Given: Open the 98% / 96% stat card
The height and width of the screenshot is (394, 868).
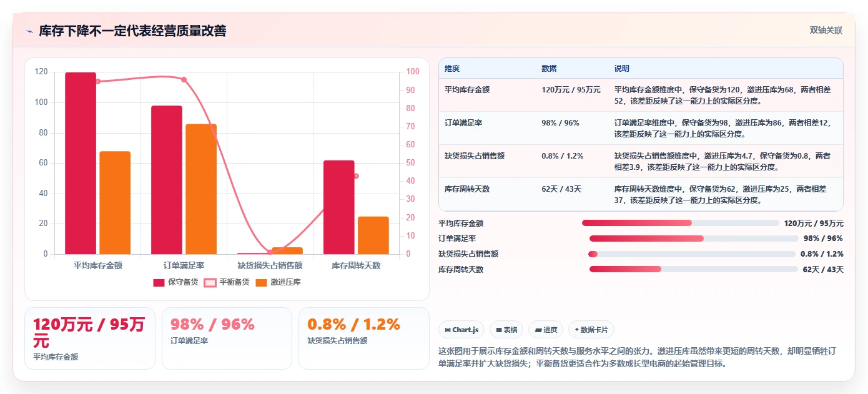Looking at the screenshot, I should (227, 338).
